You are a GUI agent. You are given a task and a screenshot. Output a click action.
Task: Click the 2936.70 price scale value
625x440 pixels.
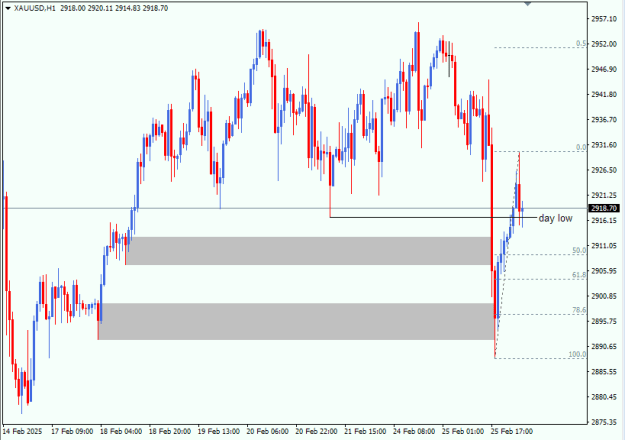pos(604,120)
